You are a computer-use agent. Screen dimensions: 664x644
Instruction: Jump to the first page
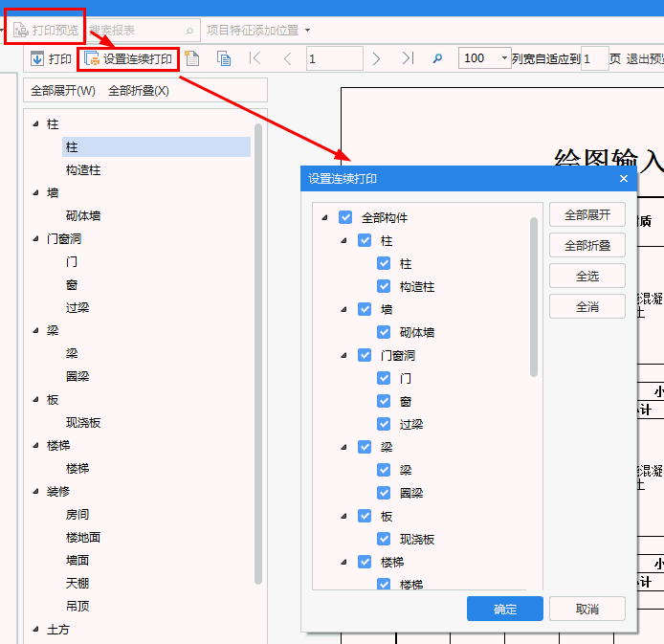pos(255,59)
